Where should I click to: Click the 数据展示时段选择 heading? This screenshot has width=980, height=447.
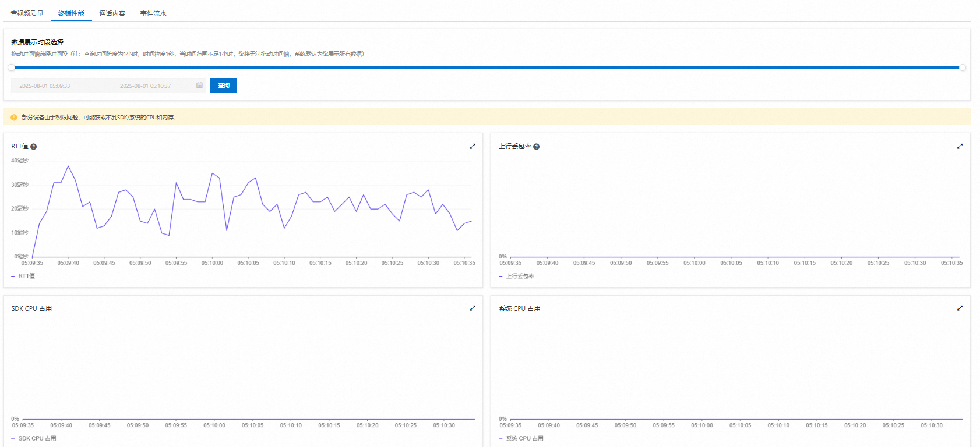pos(37,42)
